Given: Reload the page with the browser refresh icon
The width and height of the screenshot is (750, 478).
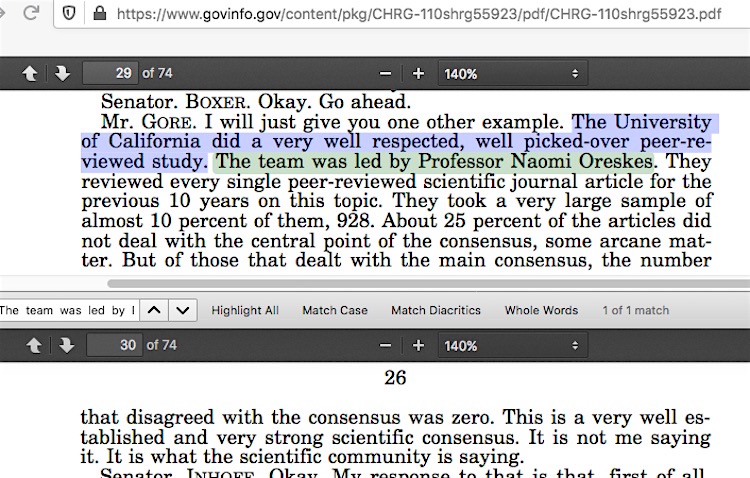Looking at the screenshot, I should pyautogui.click(x=30, y=14).
